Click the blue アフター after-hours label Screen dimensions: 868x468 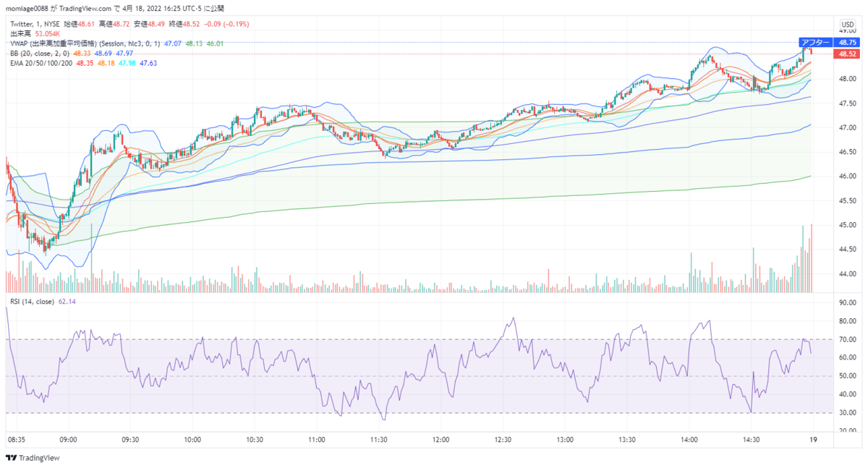816,43
